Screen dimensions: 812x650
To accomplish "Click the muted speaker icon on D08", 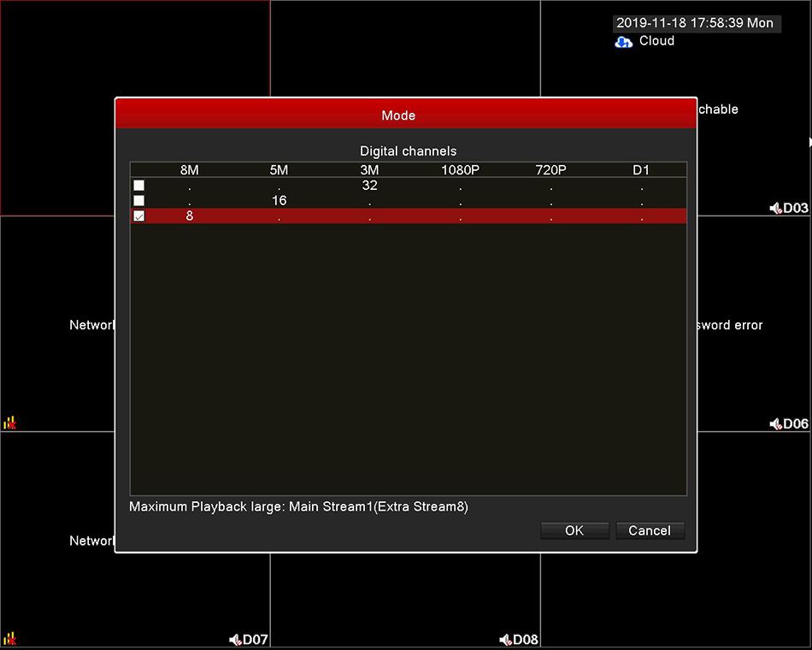I will click(505, 640).
